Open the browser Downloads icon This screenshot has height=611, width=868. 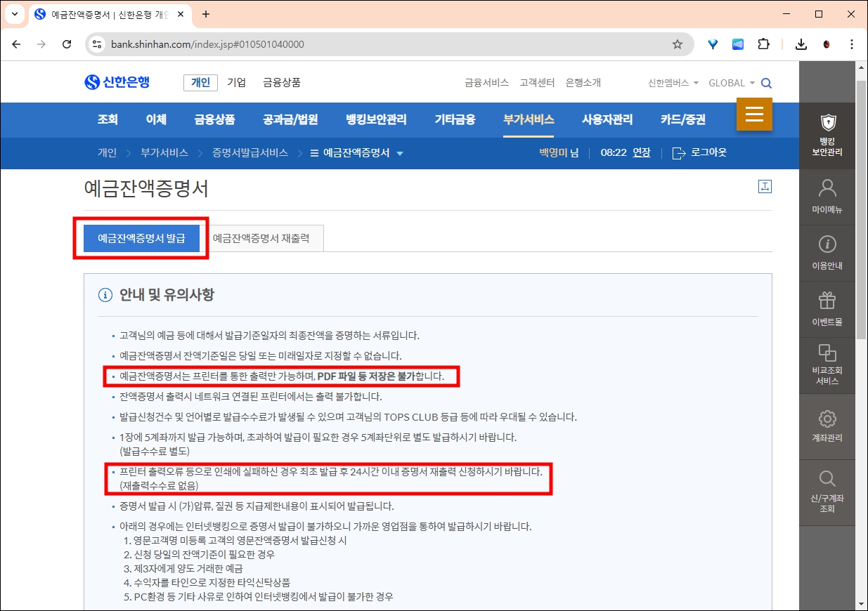801,44
